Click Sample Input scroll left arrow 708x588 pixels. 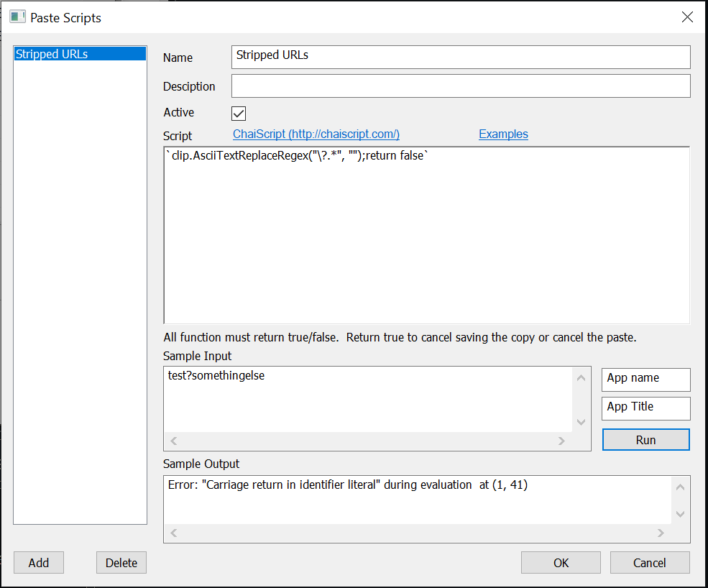tap(174, 441)
